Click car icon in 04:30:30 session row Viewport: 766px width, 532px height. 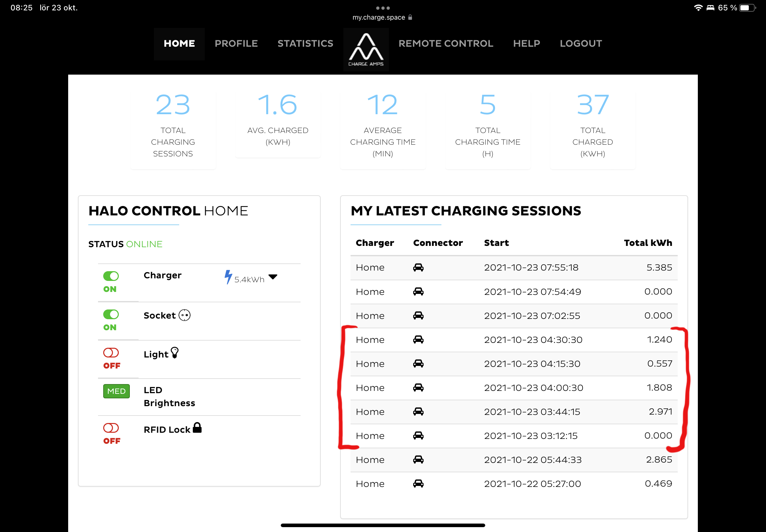click(418, 340)
